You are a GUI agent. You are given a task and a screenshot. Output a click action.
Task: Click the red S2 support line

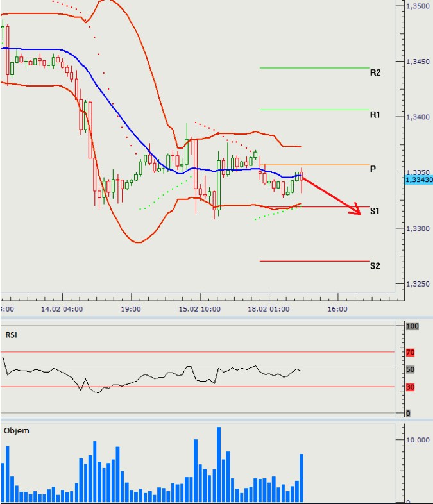(x=315, y=261)
